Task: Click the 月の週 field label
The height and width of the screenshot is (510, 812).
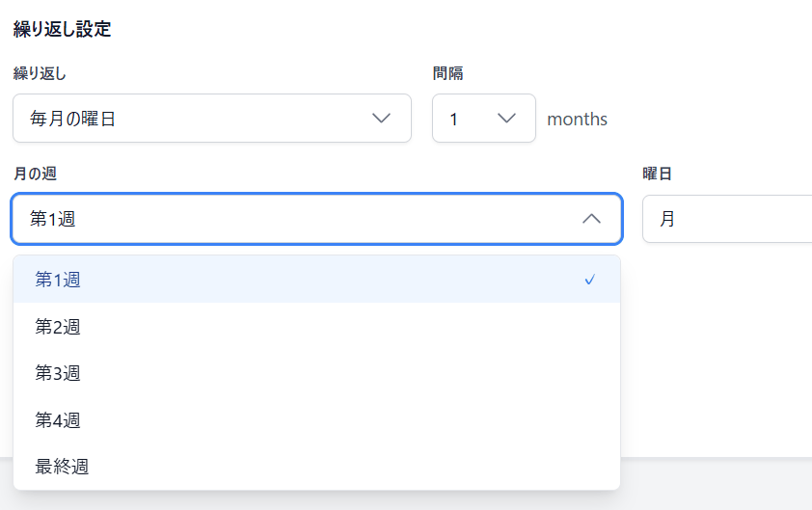Action: tap(35, 174)
